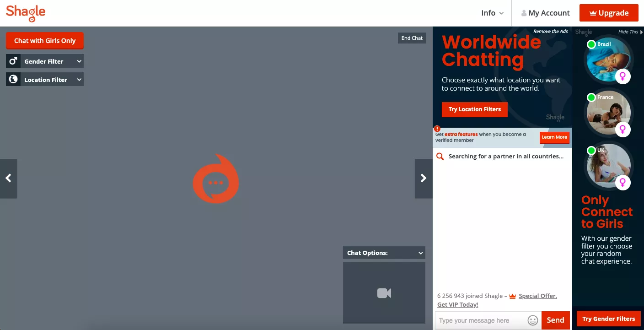Image resolution: width=644 pixels, height=330 pixels.
Task: Click the red alert icon near verified member notice
Action: (437, 129)
